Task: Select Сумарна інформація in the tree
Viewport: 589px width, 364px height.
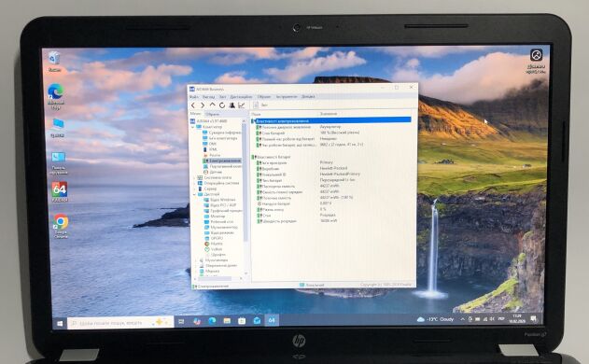Action: pos(222,133)
